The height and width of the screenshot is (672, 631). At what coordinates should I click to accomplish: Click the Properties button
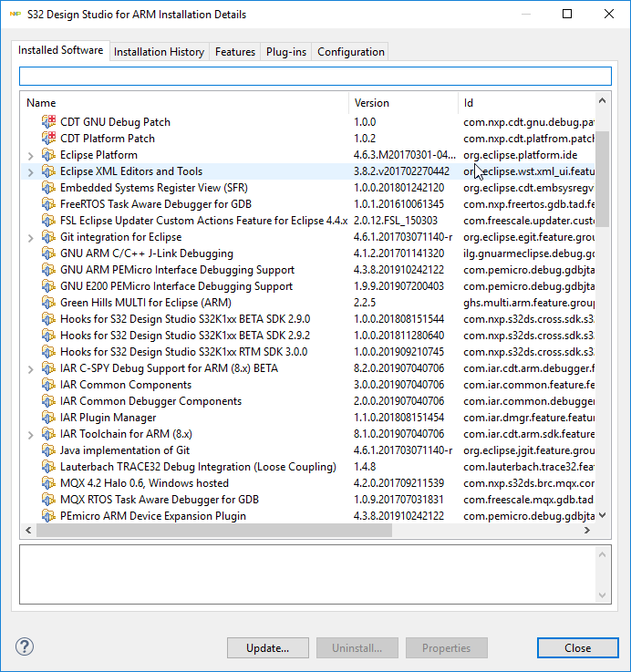[446, 648]
